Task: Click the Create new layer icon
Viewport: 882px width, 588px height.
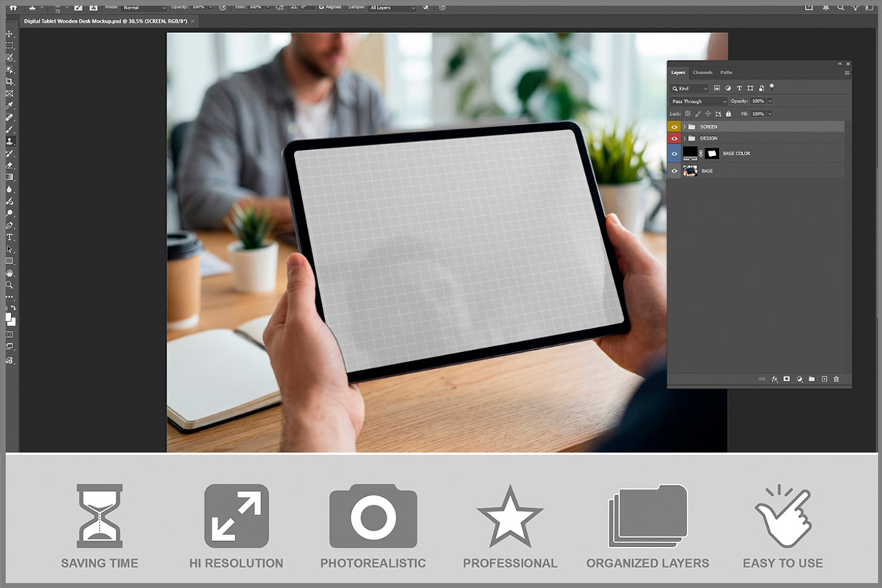Action: click(x=824, y=379)
